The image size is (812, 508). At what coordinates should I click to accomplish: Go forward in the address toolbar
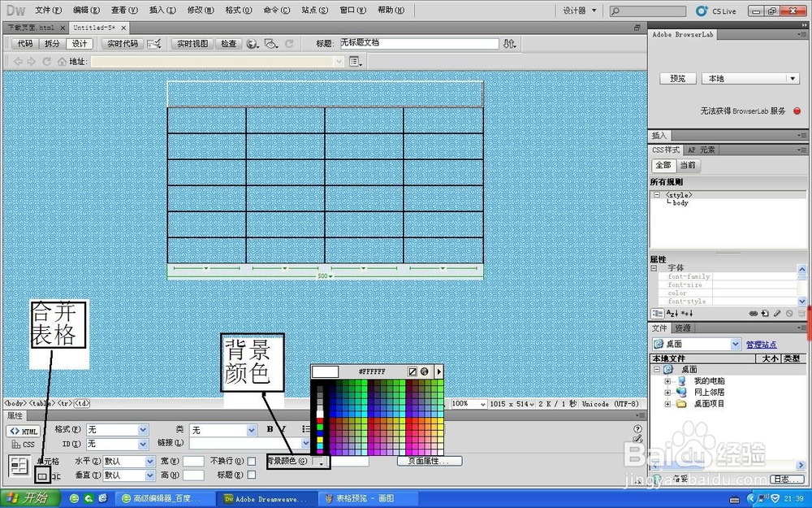pyautogui.click(x=31, y=62)
